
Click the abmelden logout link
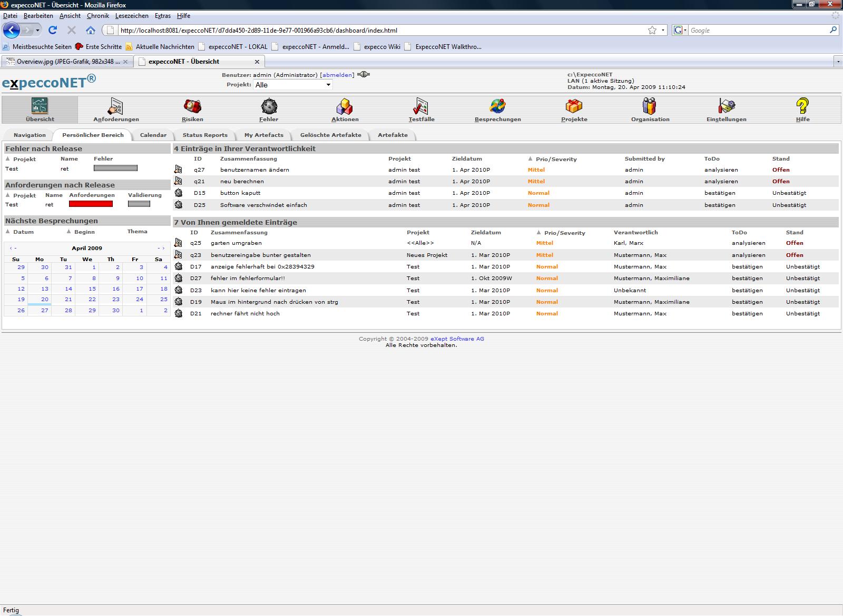click(337, 75)
